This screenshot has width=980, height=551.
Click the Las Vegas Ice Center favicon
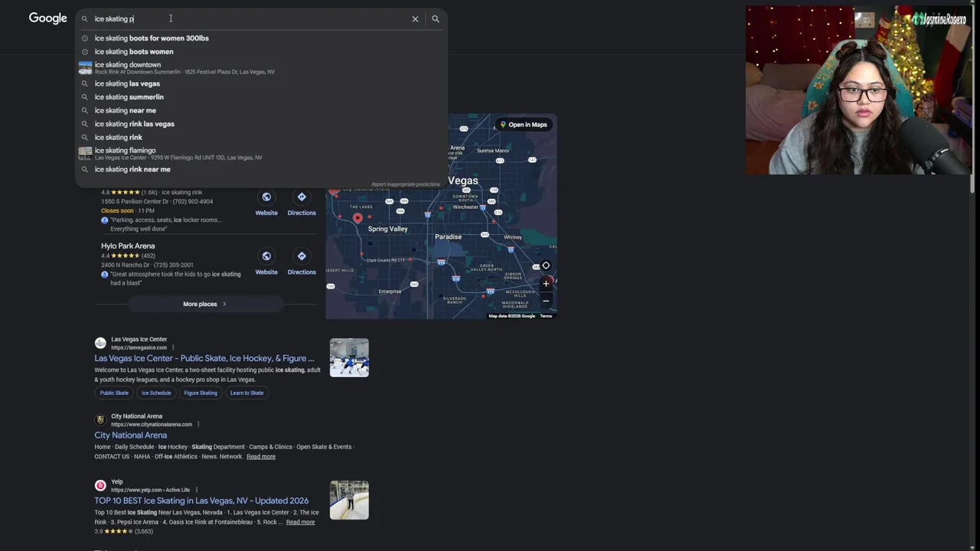click(100, 343)
